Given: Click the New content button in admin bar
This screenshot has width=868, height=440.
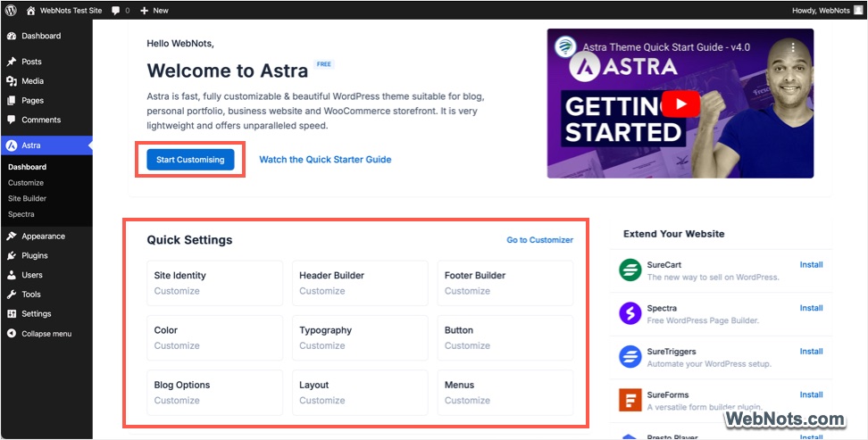Looking at the screenshot, I should 154,10.
